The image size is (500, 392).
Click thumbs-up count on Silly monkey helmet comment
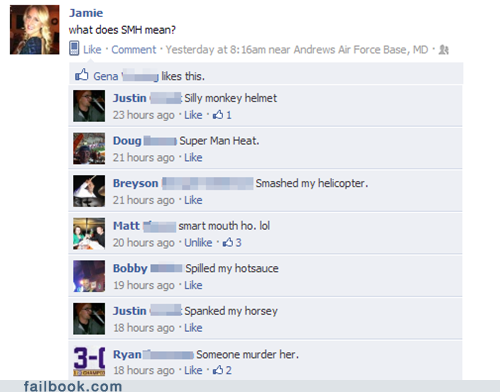click(222, 115)
